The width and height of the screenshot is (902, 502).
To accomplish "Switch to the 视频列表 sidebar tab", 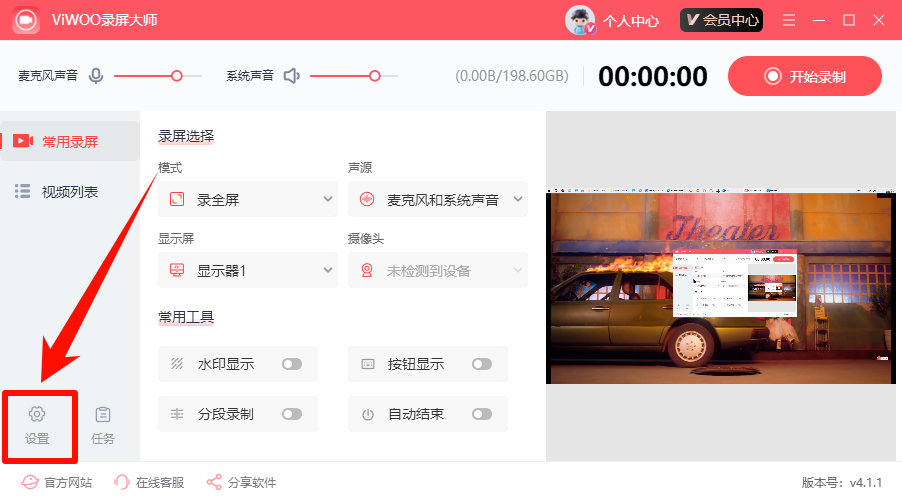I will click(70, 191).
